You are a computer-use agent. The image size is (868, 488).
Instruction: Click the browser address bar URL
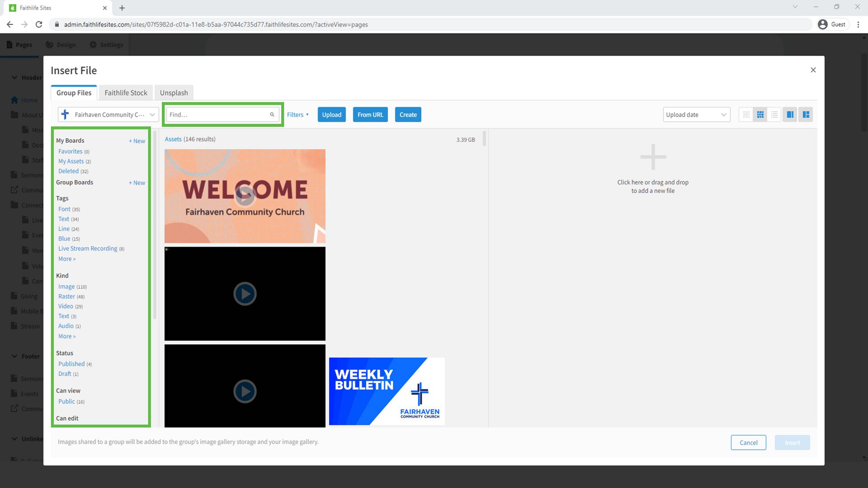pos(216,24)
